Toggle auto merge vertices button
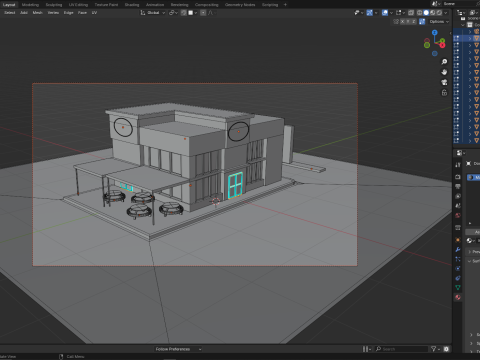The height and width of the screenshot is (360, 480). point(422,22)
